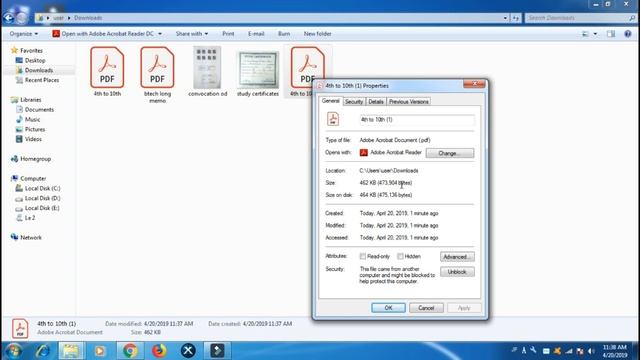Click OK in Properties dialog
The image size is (640, 360).
pos(388,308)
